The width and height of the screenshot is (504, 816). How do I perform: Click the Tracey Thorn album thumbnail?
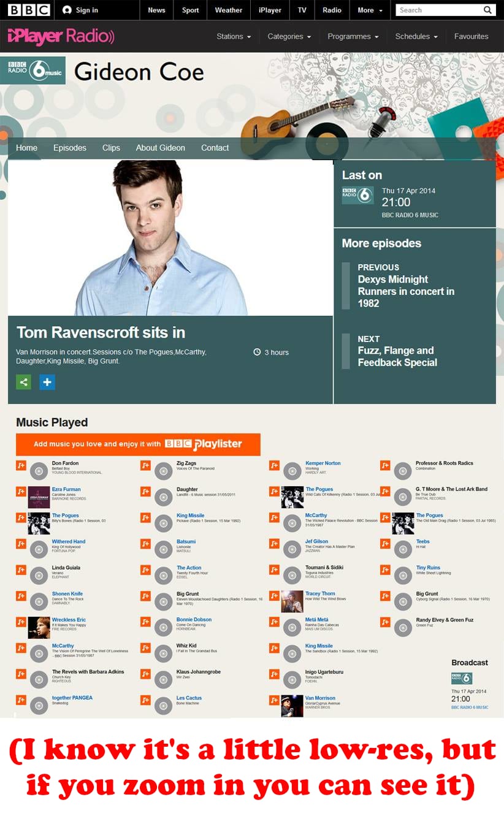click(292, 601)
